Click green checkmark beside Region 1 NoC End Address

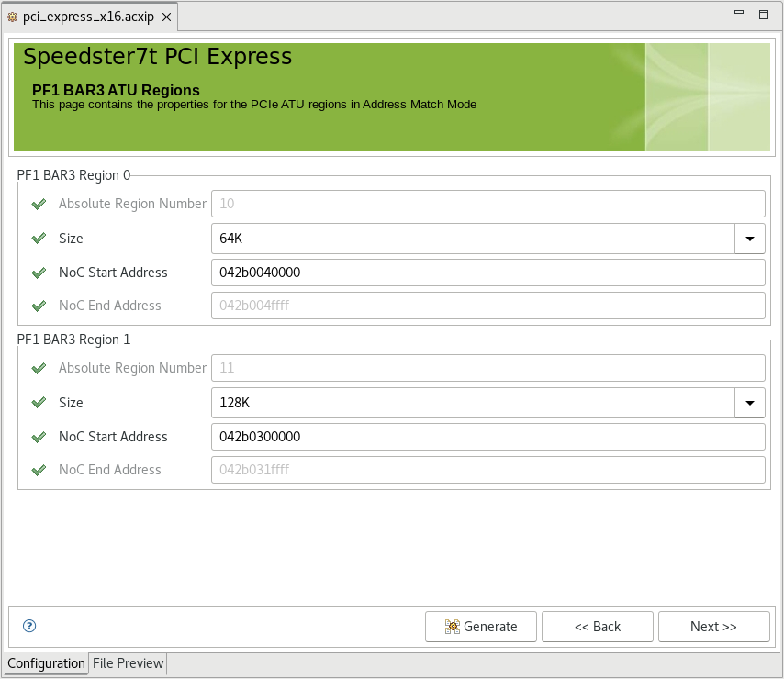click(39, 470)
